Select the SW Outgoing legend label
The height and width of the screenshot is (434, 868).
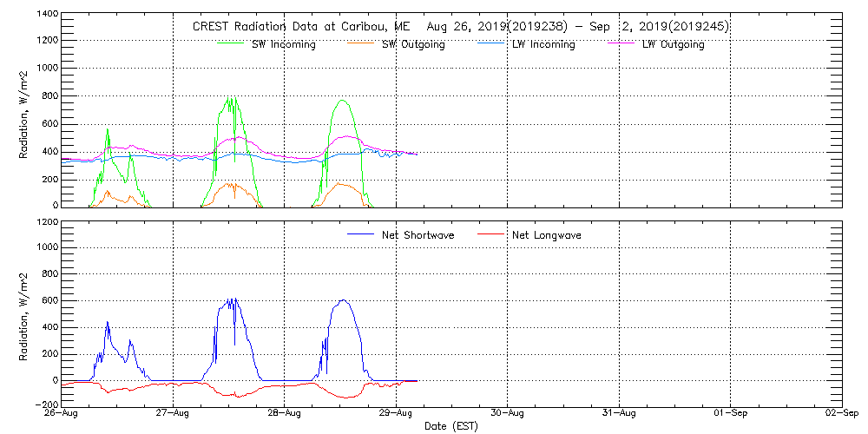click(413, 45)
